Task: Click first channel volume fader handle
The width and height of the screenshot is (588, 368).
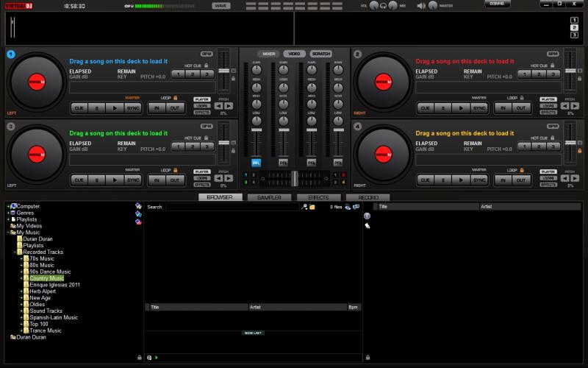Action: [256, 130]
